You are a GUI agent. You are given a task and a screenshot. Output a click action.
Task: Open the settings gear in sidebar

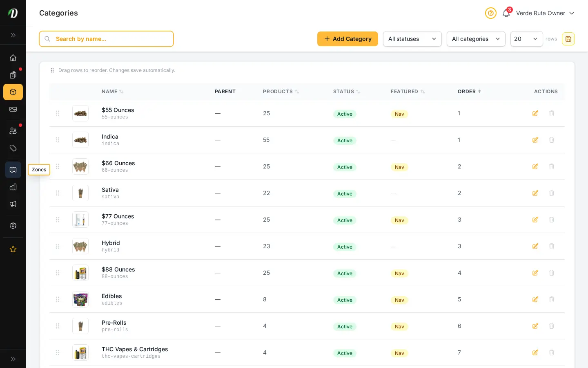pyautogui.click(x=13, y=226)
